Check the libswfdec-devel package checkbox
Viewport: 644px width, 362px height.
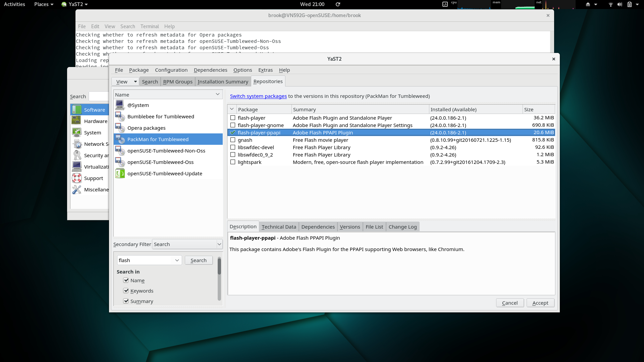pos(233,147)
